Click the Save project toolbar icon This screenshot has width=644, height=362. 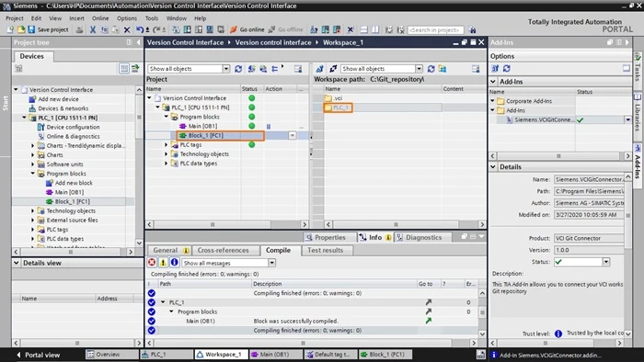click(x=31, y=30)
